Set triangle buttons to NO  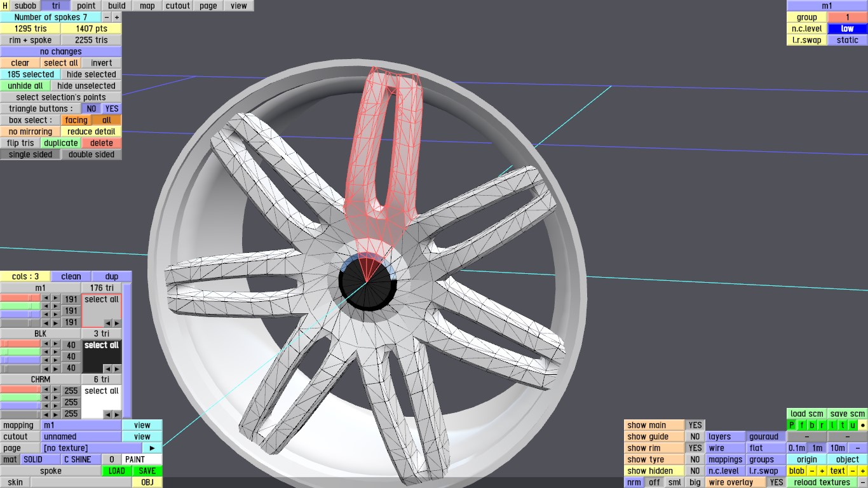92,109
